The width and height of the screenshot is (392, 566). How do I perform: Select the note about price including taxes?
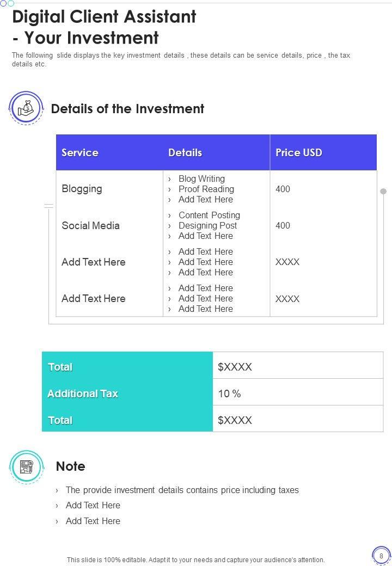(182, 490)
